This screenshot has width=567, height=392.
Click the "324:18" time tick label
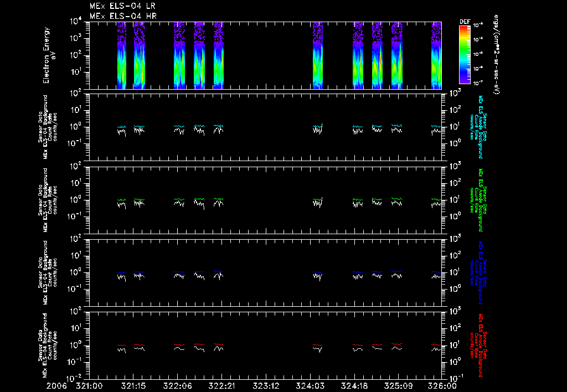tap(354, 386)
